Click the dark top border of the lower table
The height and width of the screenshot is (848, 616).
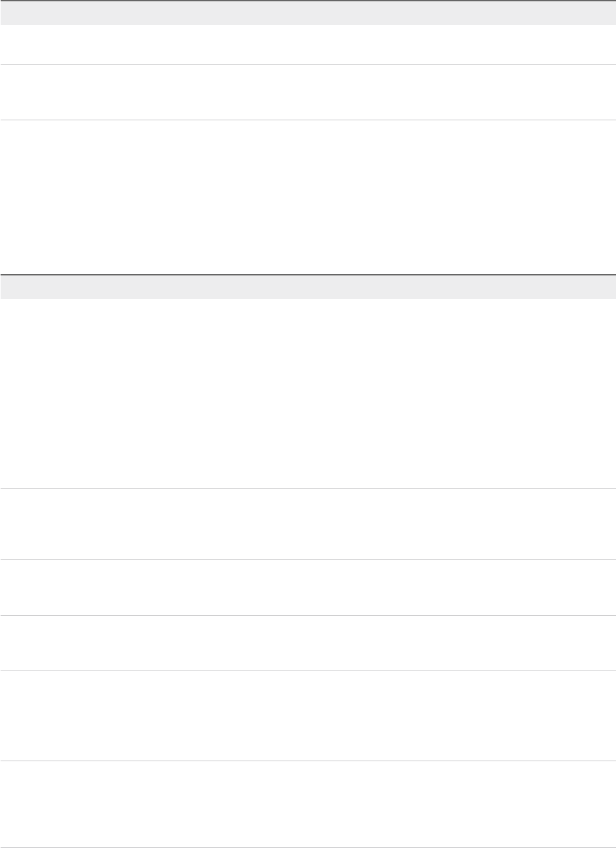[308, 274]
